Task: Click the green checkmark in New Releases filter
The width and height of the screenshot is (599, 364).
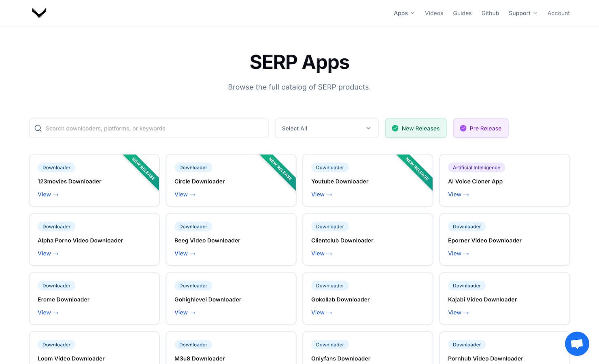Action: pyautogui.click(x=395, y=128)
